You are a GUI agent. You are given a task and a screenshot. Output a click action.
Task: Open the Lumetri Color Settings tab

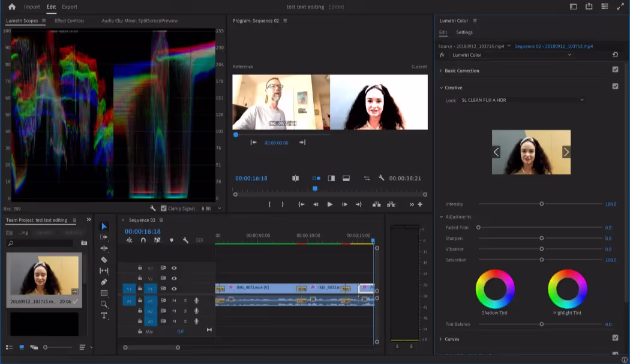click(x=464, y=32)
